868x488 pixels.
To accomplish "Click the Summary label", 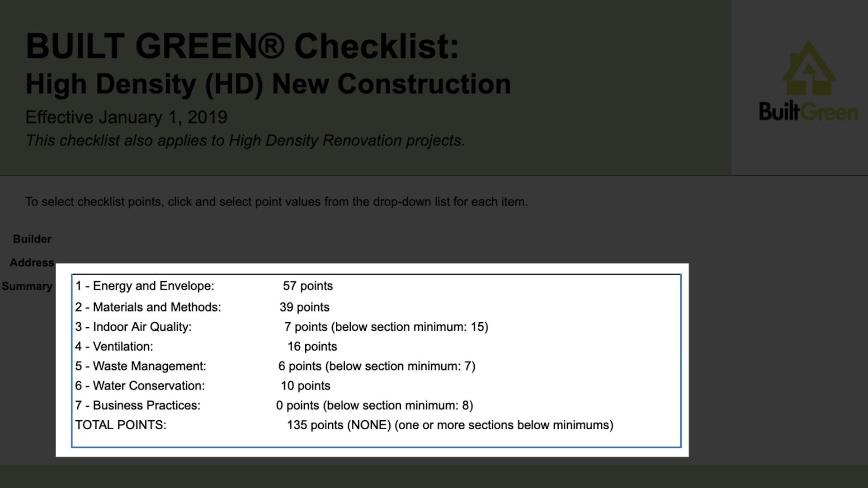I will (27, 286).
